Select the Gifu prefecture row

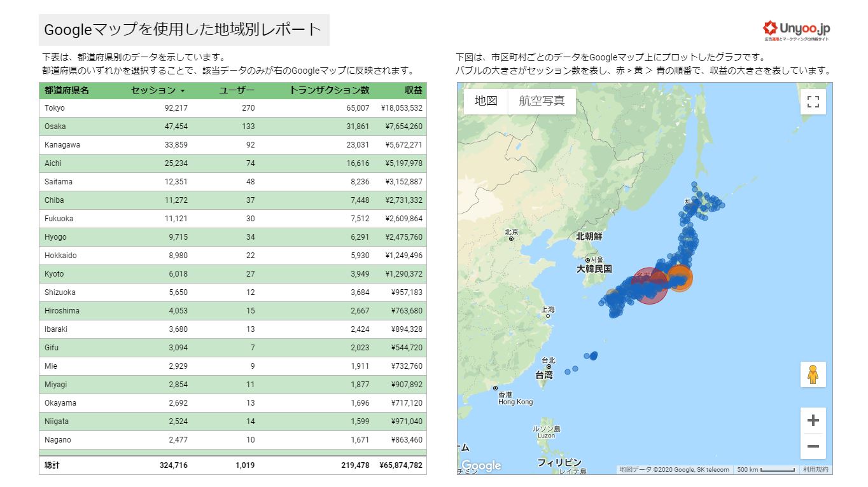pyautogui.click(x=233, y=348)
